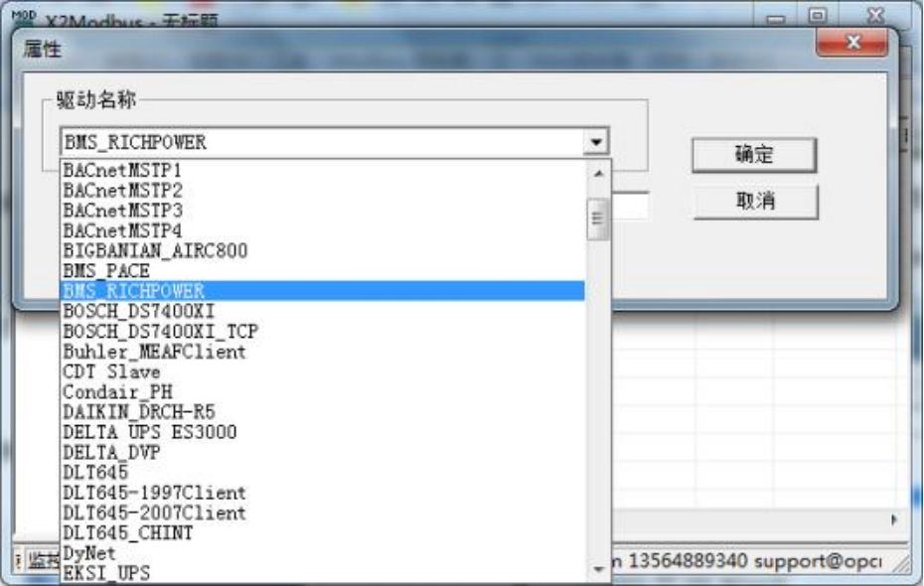924x586 pixels.
Task: Click list scrollbar up arrow
Action: coord(598,173)
